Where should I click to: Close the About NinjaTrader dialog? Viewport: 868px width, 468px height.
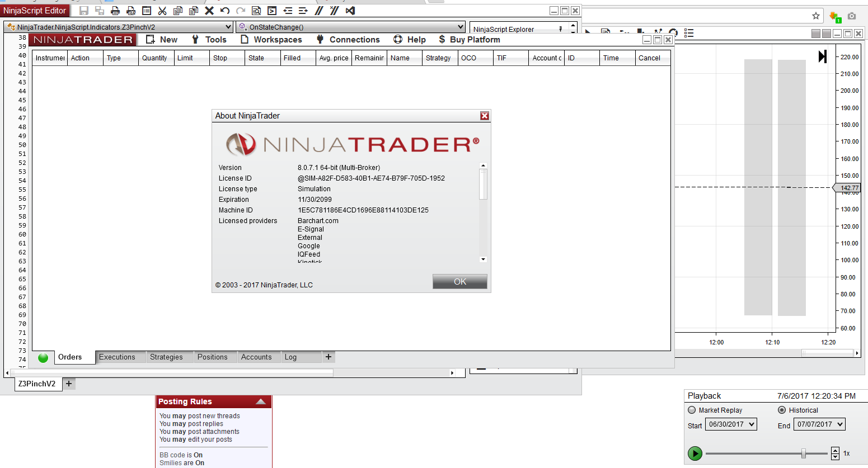coord(485,116)
